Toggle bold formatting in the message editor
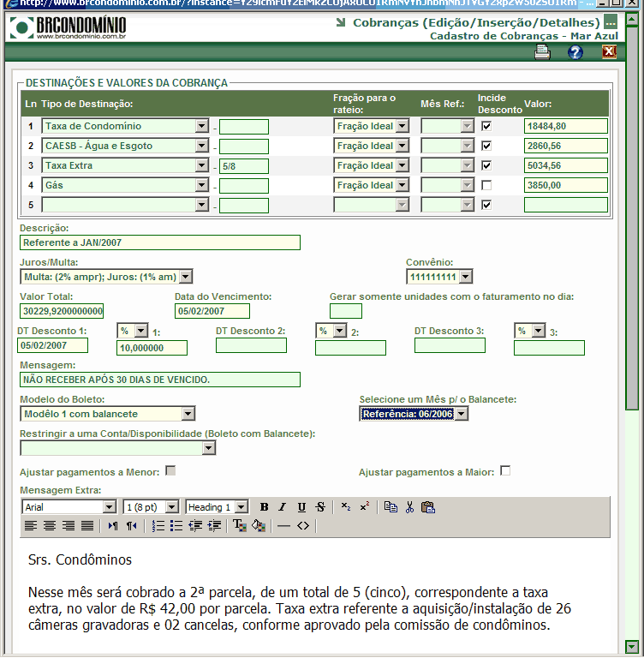 tap(264, 507)
